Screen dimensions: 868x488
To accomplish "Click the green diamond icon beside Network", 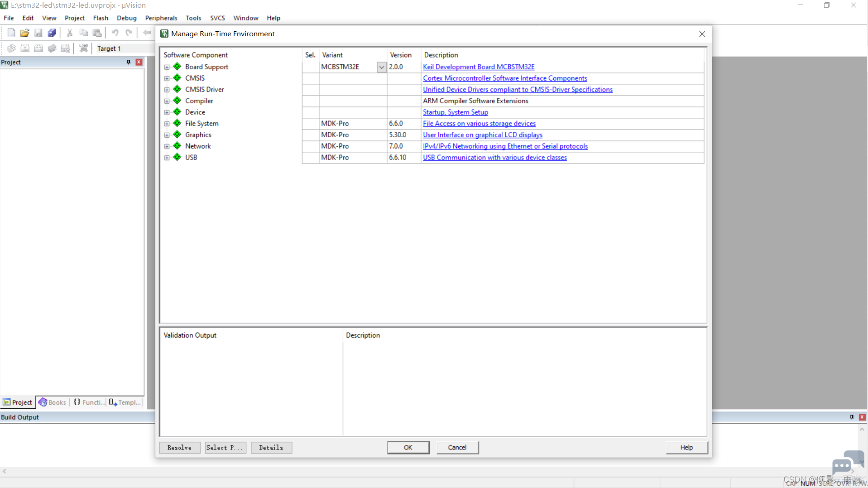I will [x=177, y=146].
